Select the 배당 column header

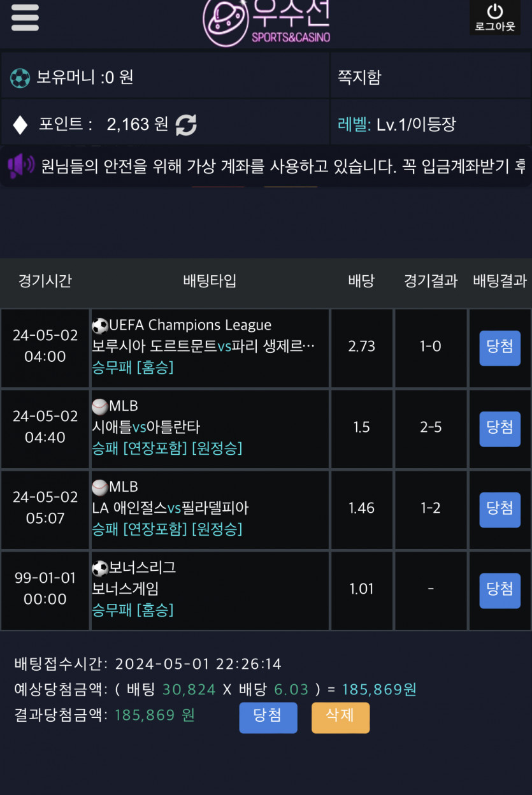click(361, 281)
